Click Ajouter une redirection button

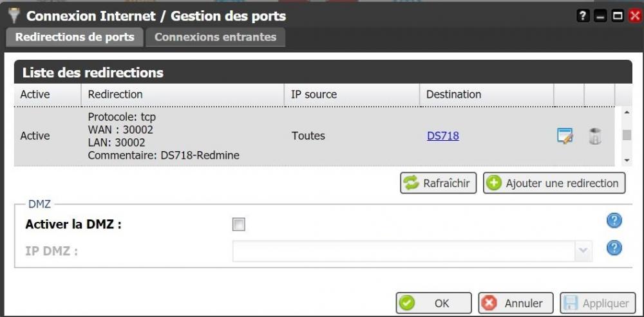coord(554,183)
